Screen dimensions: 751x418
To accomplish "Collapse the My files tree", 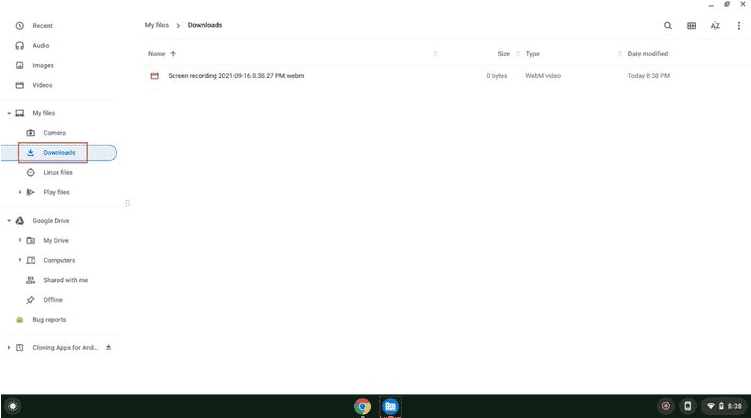I will (9, 113).
